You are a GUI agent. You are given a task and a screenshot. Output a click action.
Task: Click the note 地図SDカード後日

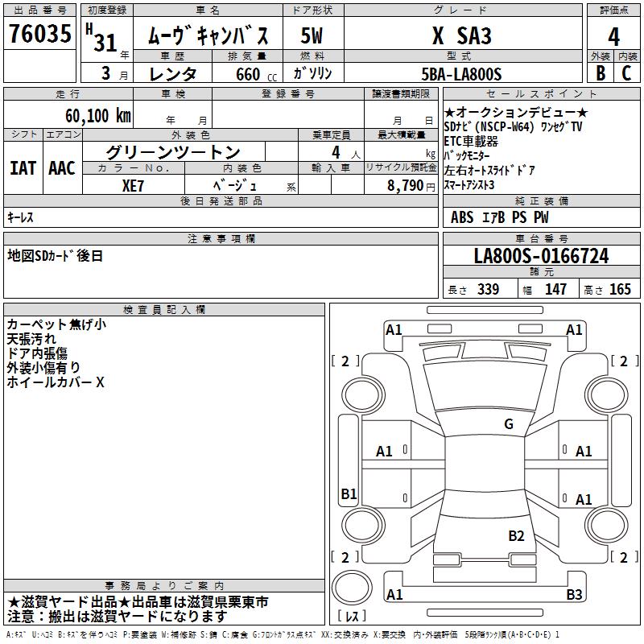55,256
